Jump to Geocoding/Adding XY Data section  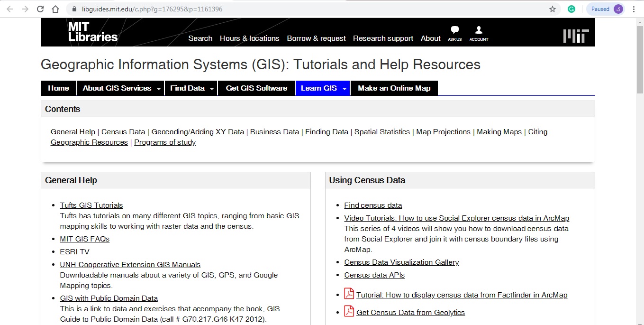tap(198, 132)
